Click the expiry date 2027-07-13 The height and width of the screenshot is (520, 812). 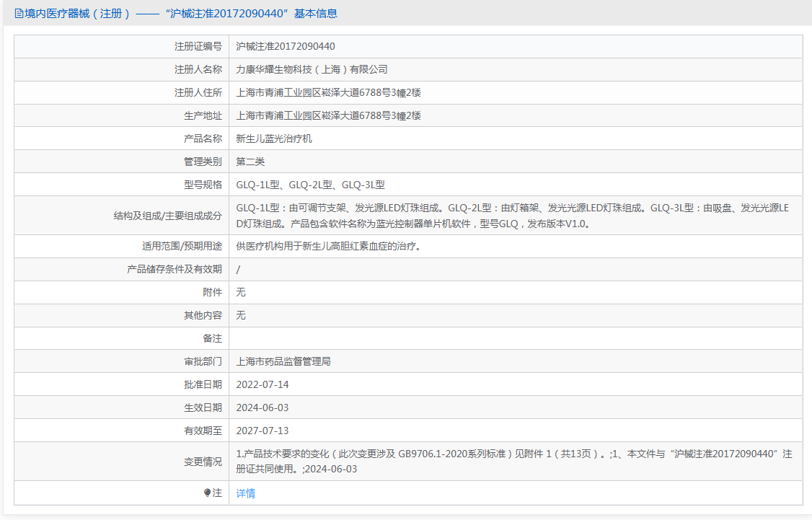click(262, 431)
